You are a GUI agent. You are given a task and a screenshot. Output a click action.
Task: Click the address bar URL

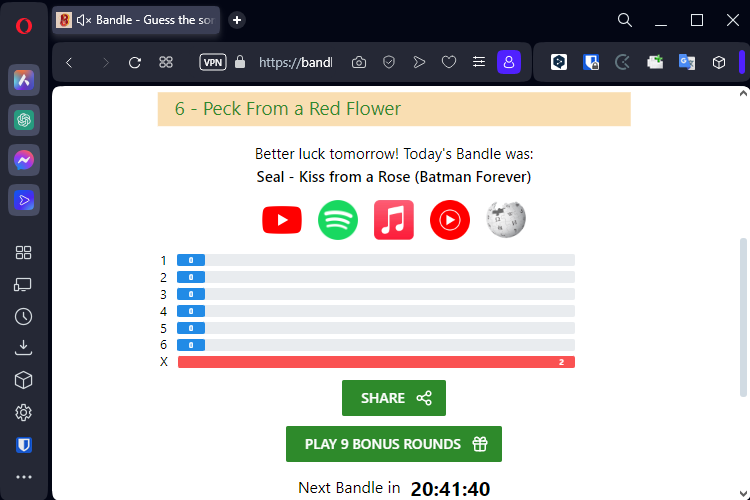point(296,63)
